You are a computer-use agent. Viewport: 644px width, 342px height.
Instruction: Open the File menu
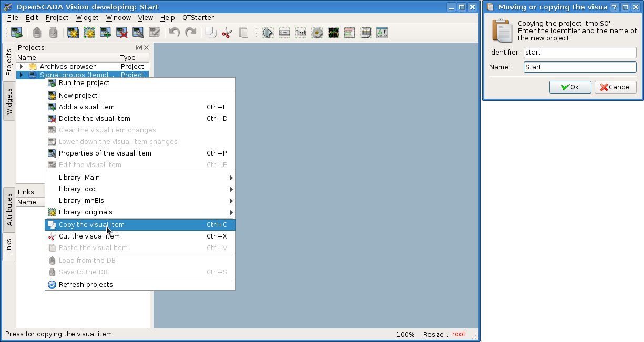point(13,17)
